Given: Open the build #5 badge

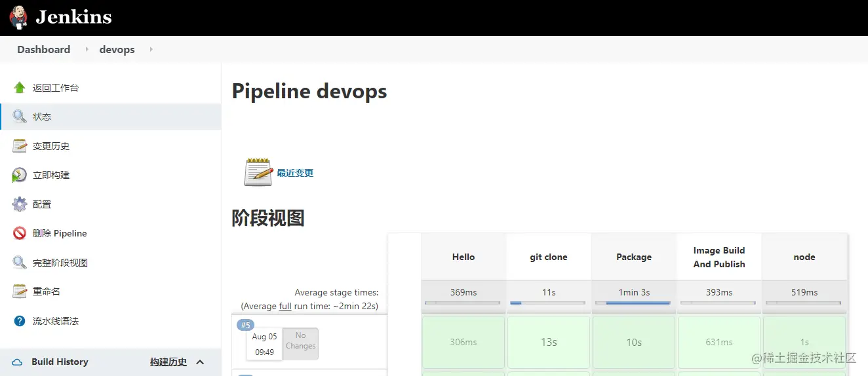Looking at the screenshot, I should 245,325.
